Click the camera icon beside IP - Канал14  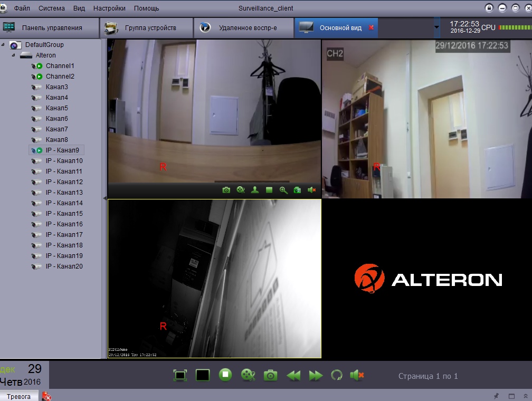coord(36,203)
